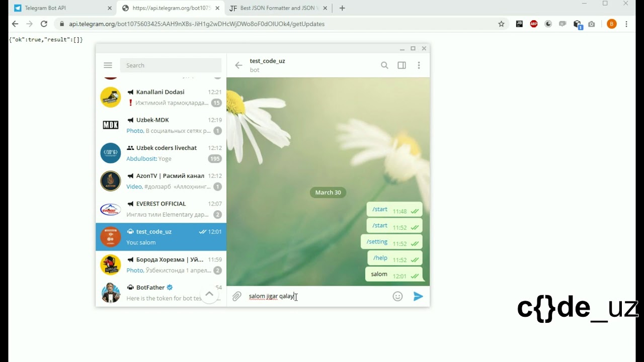Go back using the chat header arrow
Screen dimensions: 644x362
tap(238, 65)
